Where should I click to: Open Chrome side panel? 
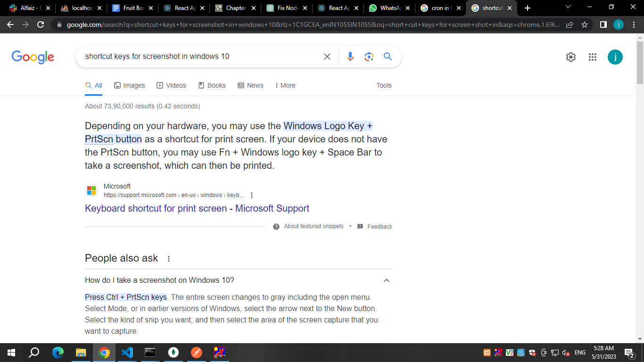pos(603,25)
